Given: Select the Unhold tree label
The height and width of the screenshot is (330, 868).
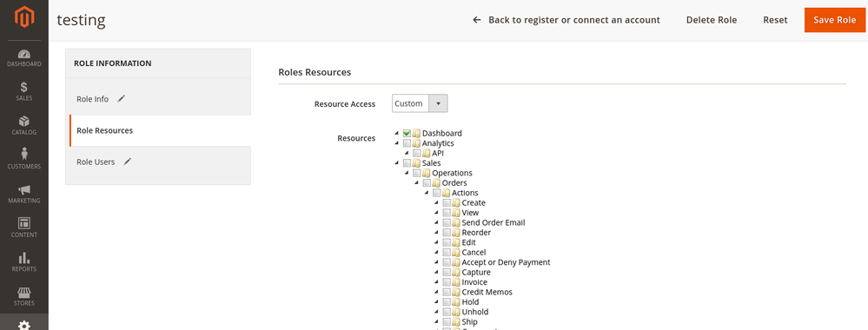Looking at the screenshot, I should click(475, 313).
